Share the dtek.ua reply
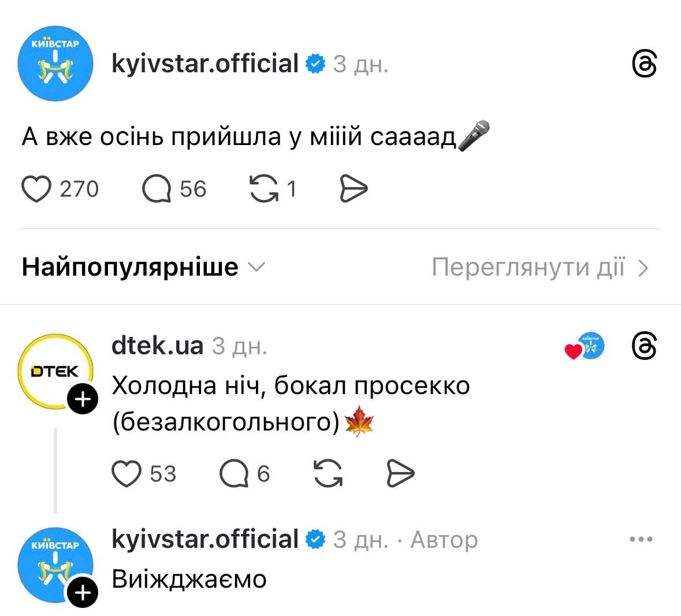The width and height of the screenshot is (681, 616). (400, 474)
